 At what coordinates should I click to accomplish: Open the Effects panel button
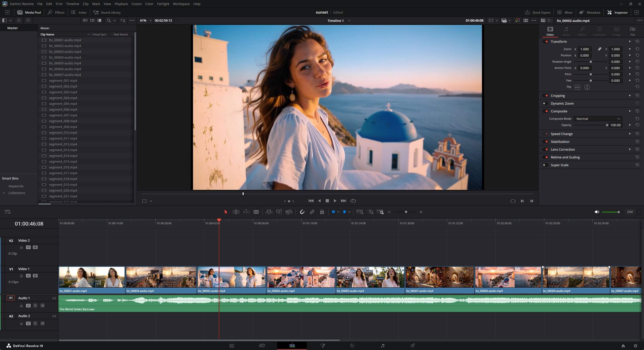[x=56, y=12]
